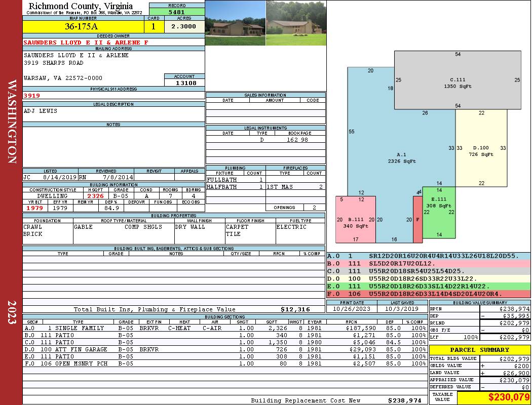Select DEP % value 84.9
Screen dimensions: 532x405
pyautogui.click(x=111, y=208)
